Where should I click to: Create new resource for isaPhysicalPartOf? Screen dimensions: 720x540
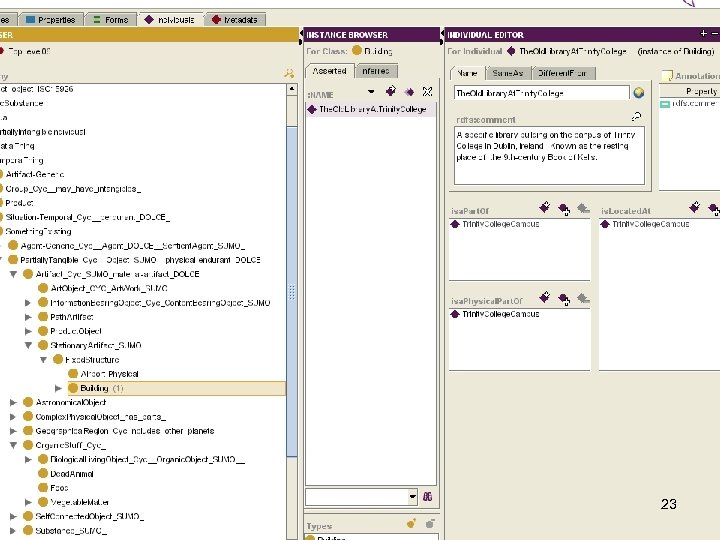(545, 298)
